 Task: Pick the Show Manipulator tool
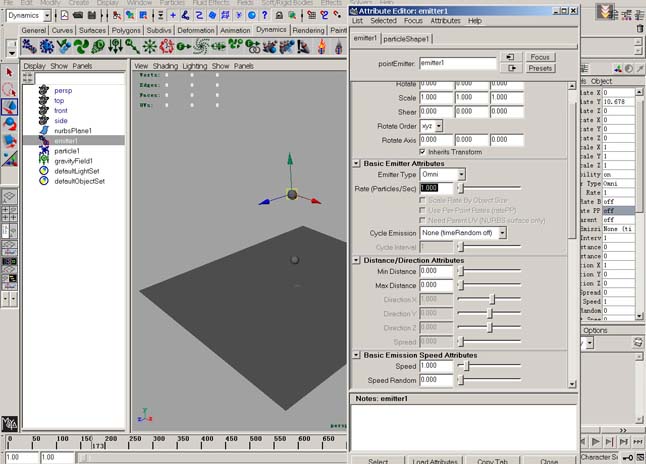coord(9,158)
